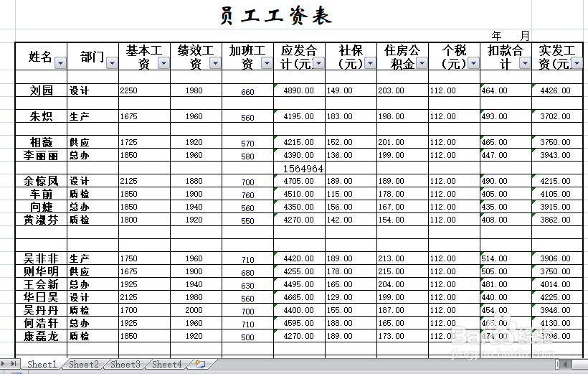Select 余惊凤's social insurance cell
Screen dimensions: 588x374
pos(351,181)
